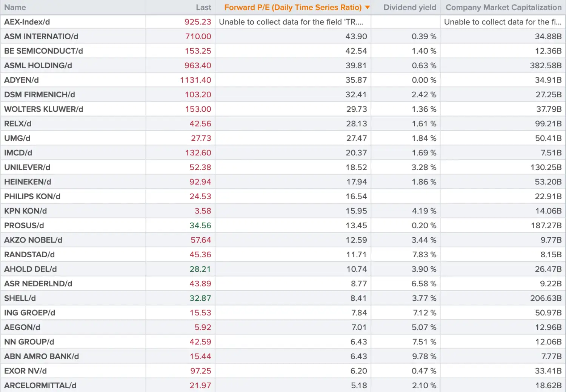Select IMCD/d in the Name column

(18, 153)
